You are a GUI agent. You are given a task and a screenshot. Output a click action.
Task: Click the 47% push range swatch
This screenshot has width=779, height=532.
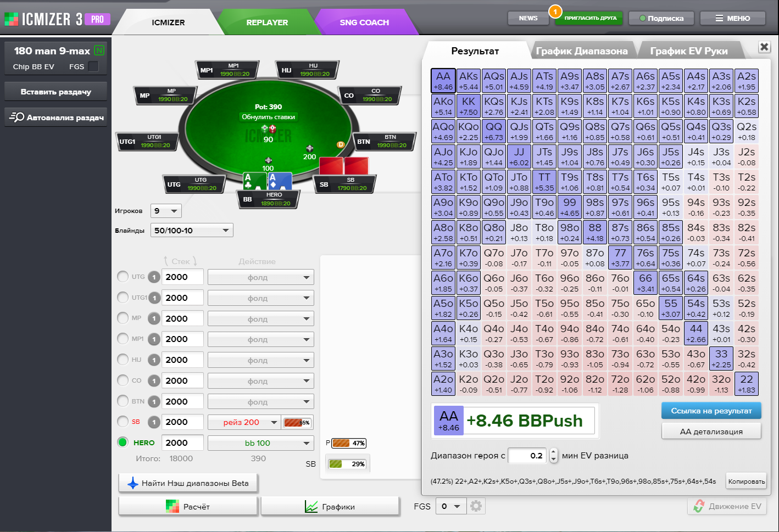[x=349, y=443]
